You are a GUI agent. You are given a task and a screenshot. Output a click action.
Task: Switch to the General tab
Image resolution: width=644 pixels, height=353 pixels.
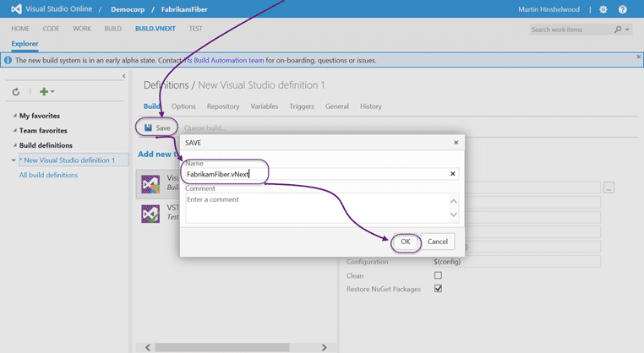(336, 106)
